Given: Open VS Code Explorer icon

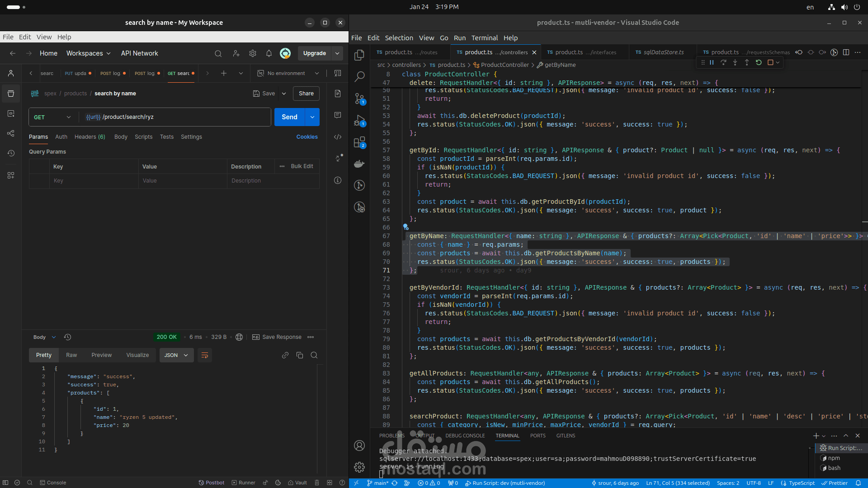Looking at the screenshot, I should click(x=359, y=55).
